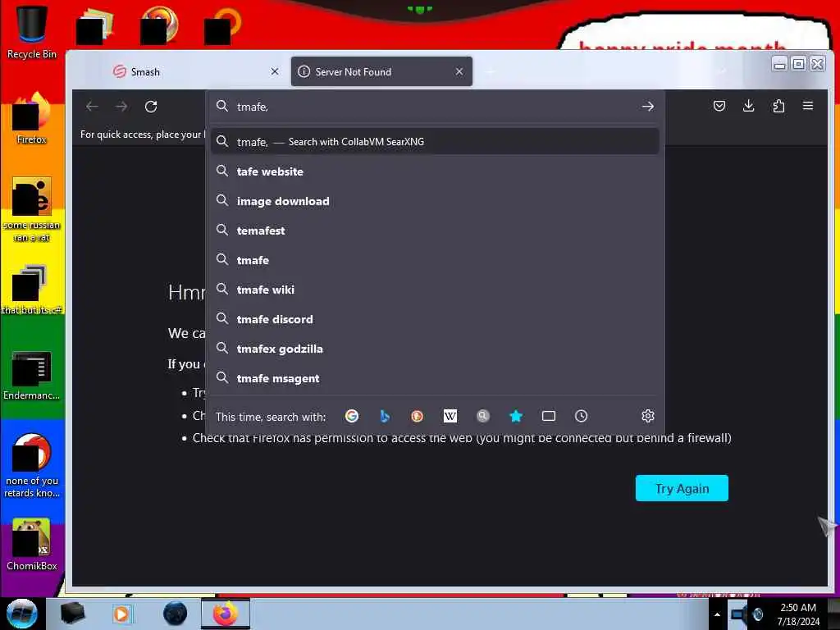
Task: Switch to the Server Not Found tab
Action: point(381,72)
